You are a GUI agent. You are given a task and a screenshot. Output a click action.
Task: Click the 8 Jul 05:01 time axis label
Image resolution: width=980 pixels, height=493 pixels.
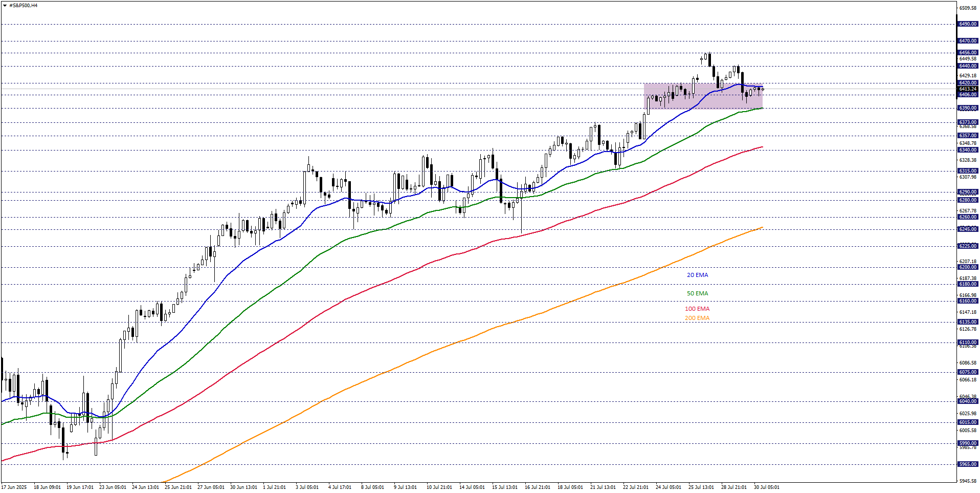372,487
